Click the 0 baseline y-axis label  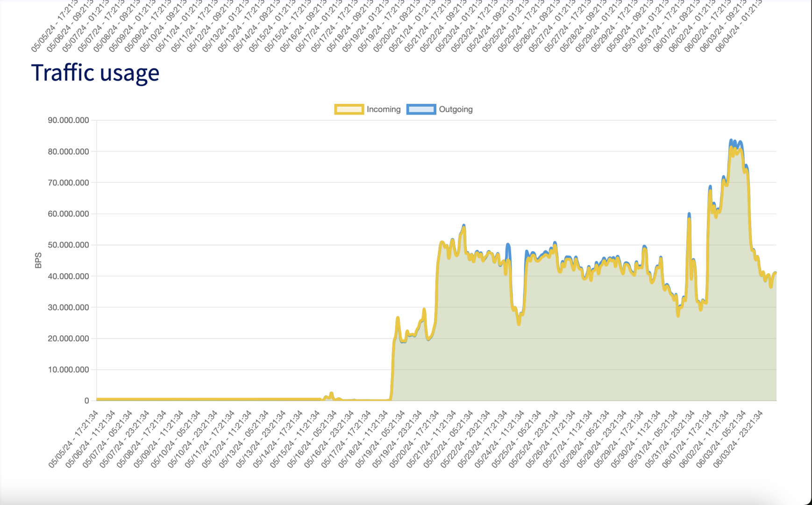pyautogui.click(x=86, y=401)
